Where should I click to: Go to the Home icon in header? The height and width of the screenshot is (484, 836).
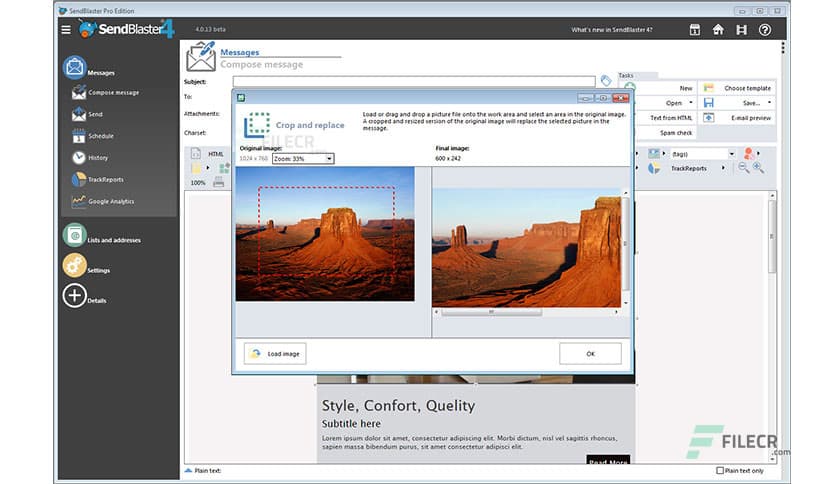[x=718, y=30]
